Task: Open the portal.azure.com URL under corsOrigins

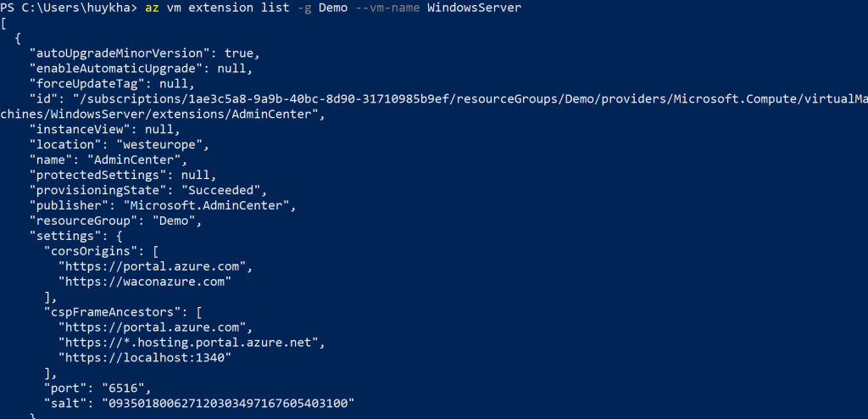Action: [x=155, y=266]
